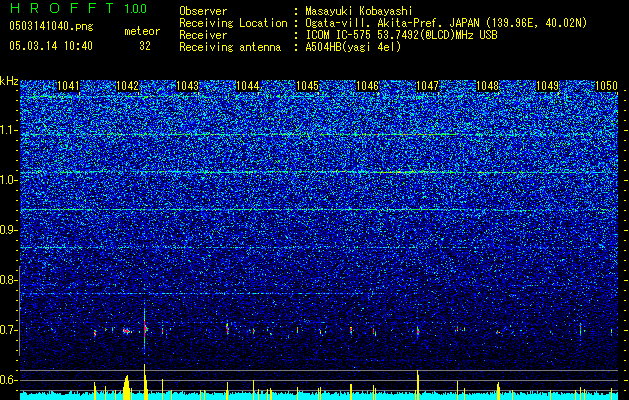The height and width of the screenshot is (400, 629).
Task: Click the 1042 time marker
Action: point(127,86)
